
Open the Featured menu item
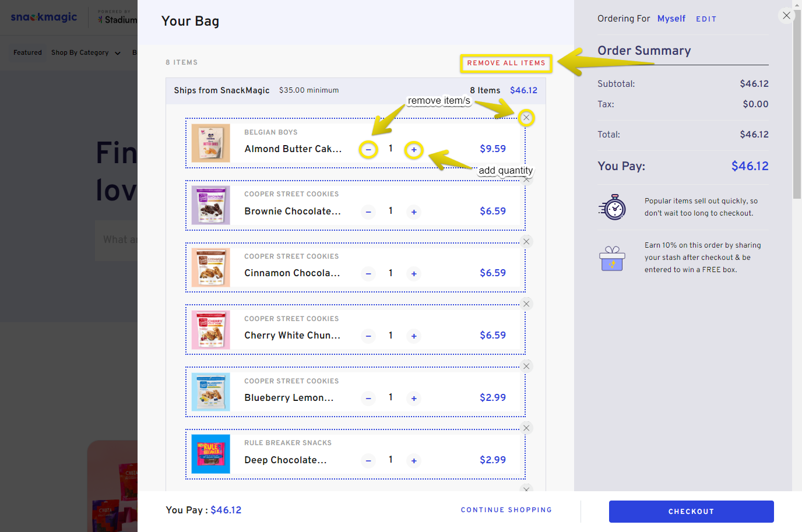27,52
